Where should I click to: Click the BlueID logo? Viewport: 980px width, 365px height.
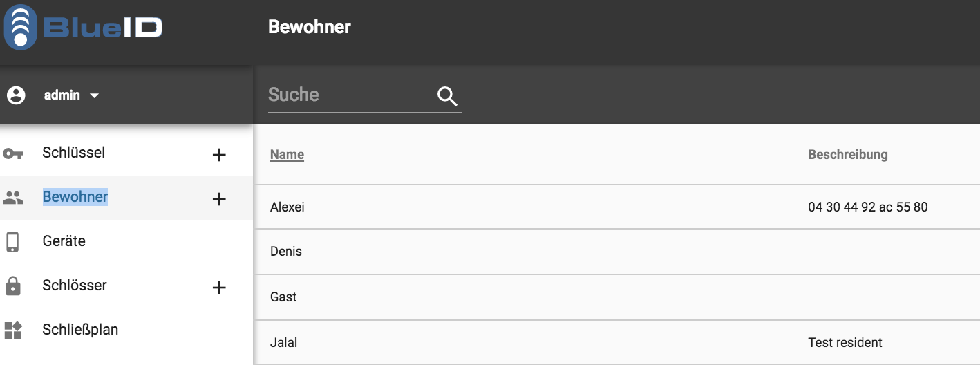(x=84, y=27)
